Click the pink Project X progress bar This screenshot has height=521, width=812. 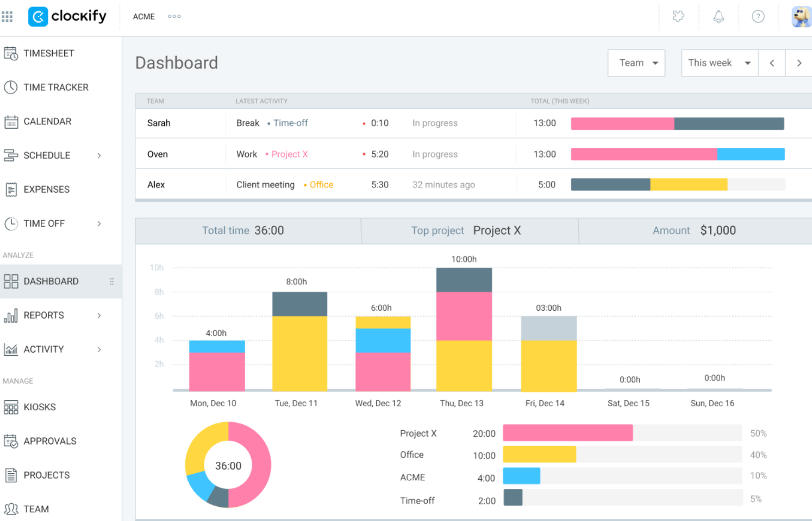click(x=567, y=433)
